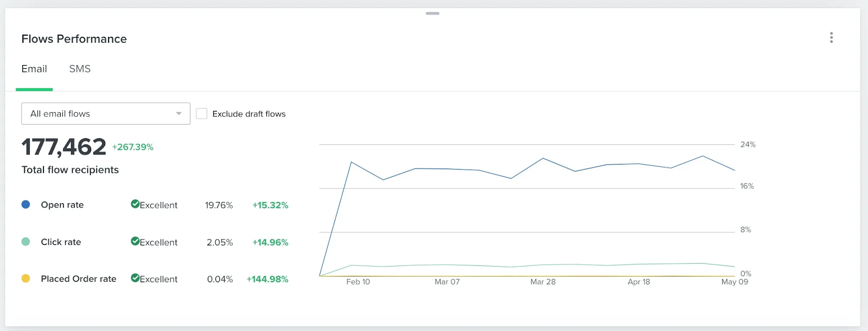Click the dropdown arrow for email flows
868x331 pixels.
click(178, 114)
